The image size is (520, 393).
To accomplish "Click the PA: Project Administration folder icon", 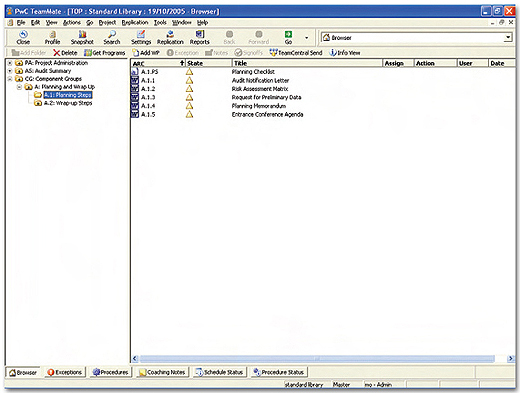I will point(19,63).
